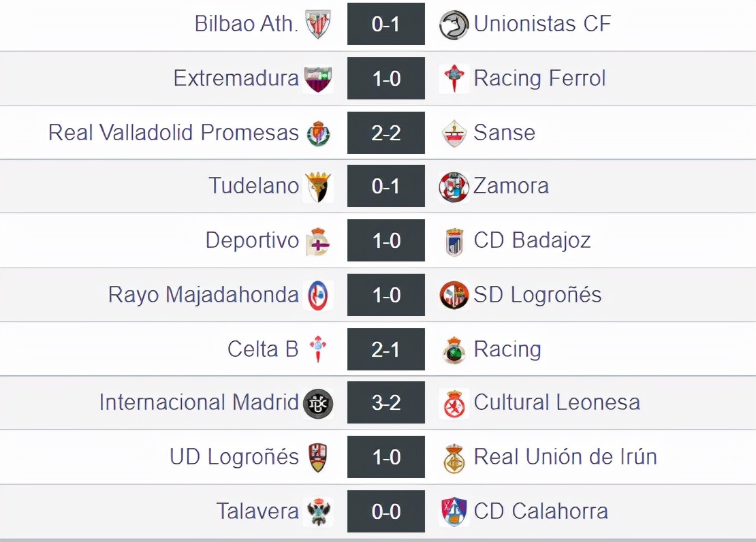Screen dimensions: 756x542
Task: Click the Racing Ferrol team badge
Action: click(454, 79)
